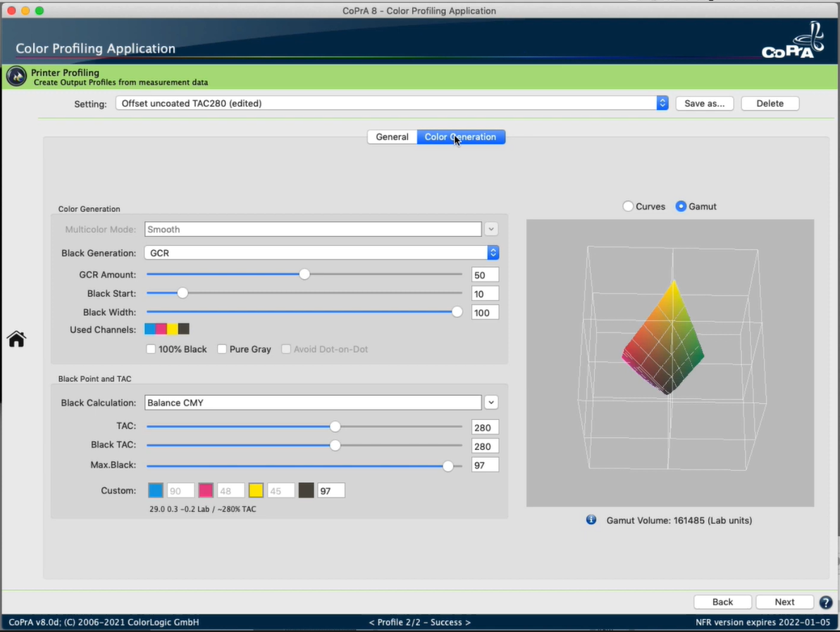Viewport: 840px width, 632px height.
Task: Open the Setting preset dropdown
Action: 662,104
